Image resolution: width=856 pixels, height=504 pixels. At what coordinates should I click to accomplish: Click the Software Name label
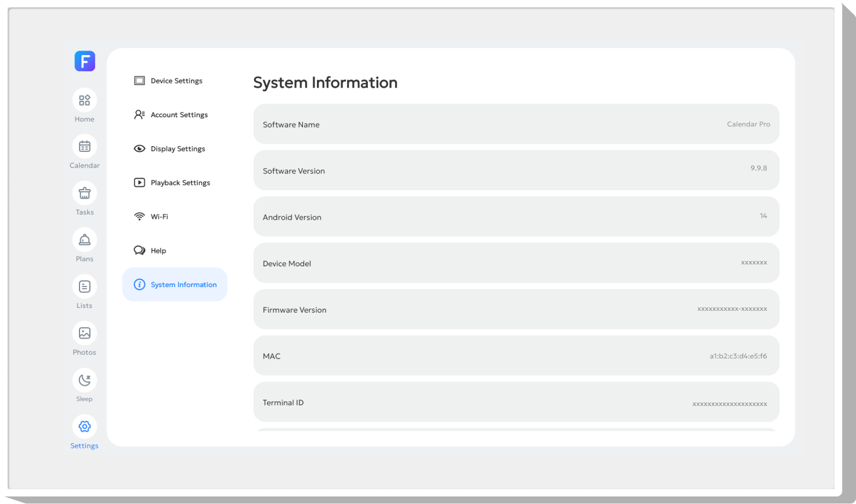(x=291, y=125)
